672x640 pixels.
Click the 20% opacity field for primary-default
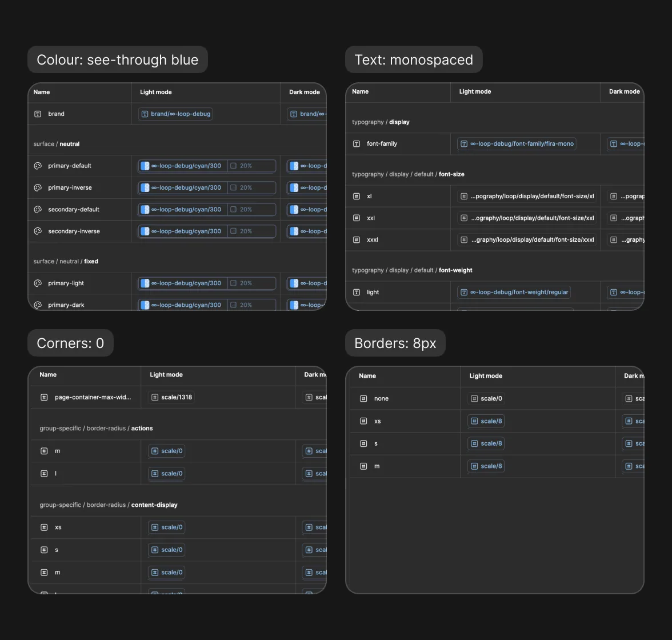(x=251, y=166)
